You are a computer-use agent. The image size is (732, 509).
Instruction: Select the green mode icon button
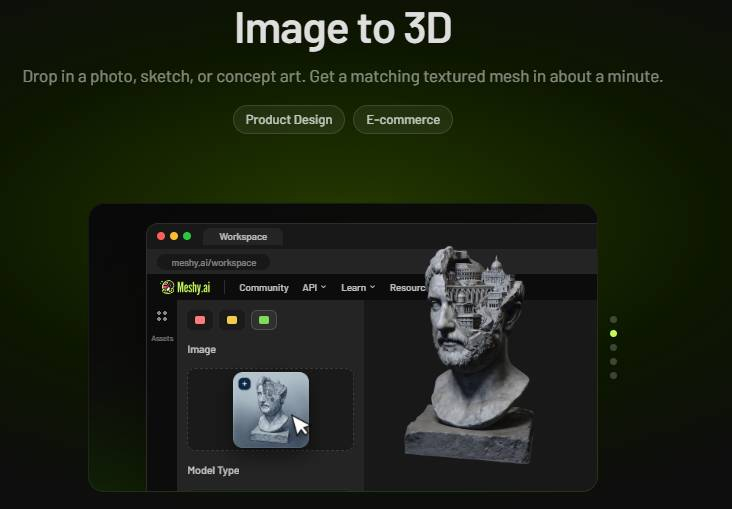264,320
